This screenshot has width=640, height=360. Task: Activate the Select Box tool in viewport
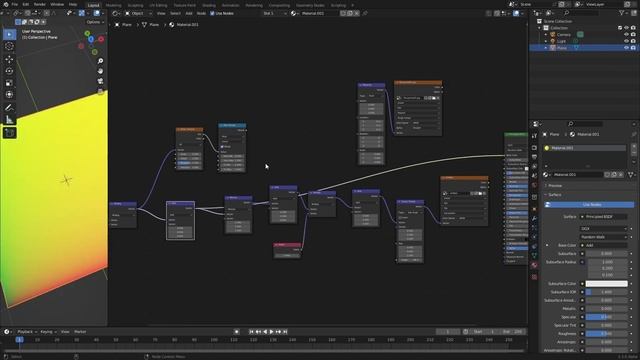(x=9, y=34)
